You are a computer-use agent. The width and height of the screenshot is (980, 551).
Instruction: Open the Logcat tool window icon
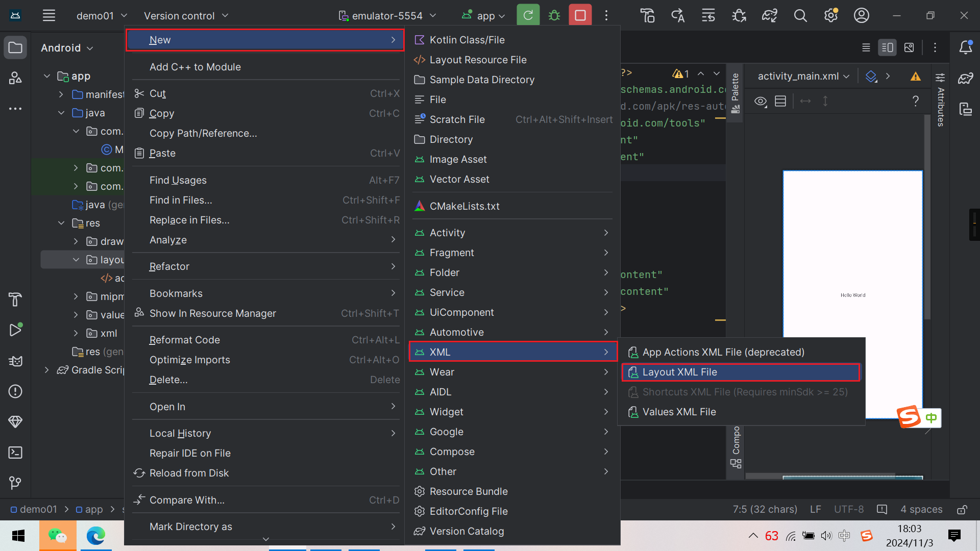[x=15, y=361]
